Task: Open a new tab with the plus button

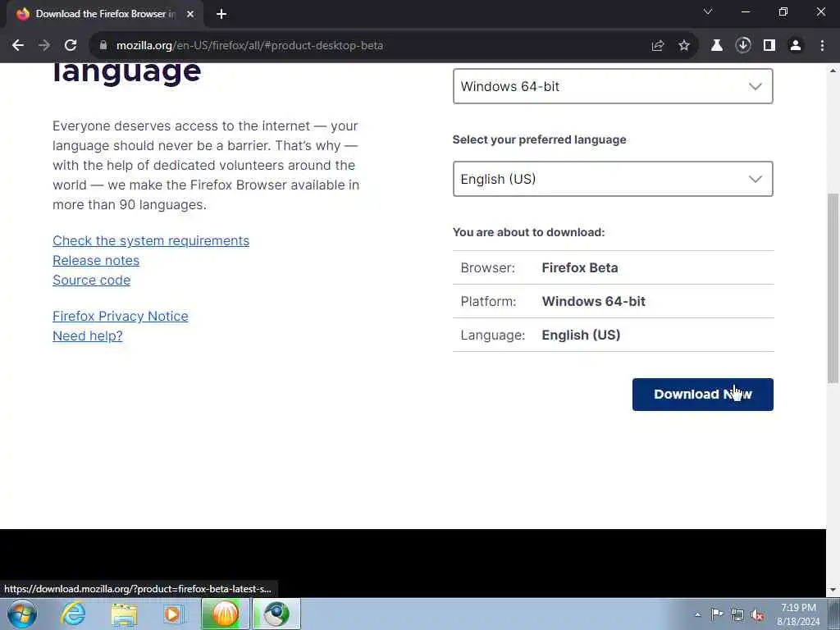Action: (x=221, y=14)
